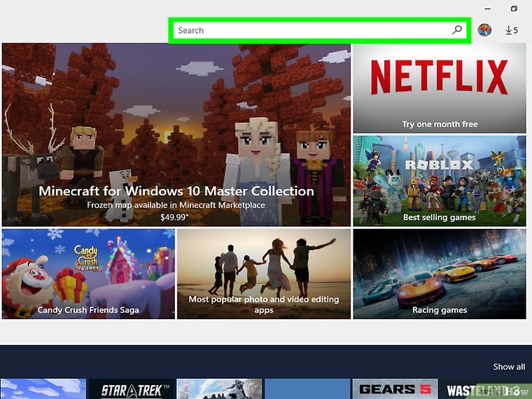Open the Roblox Best selling games tile
532x399 pixels.
(x=439, y=181)
